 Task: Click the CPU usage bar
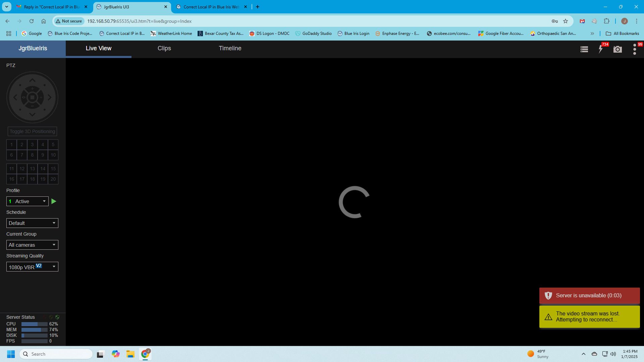pyautogui.click(x=34, y=323)
